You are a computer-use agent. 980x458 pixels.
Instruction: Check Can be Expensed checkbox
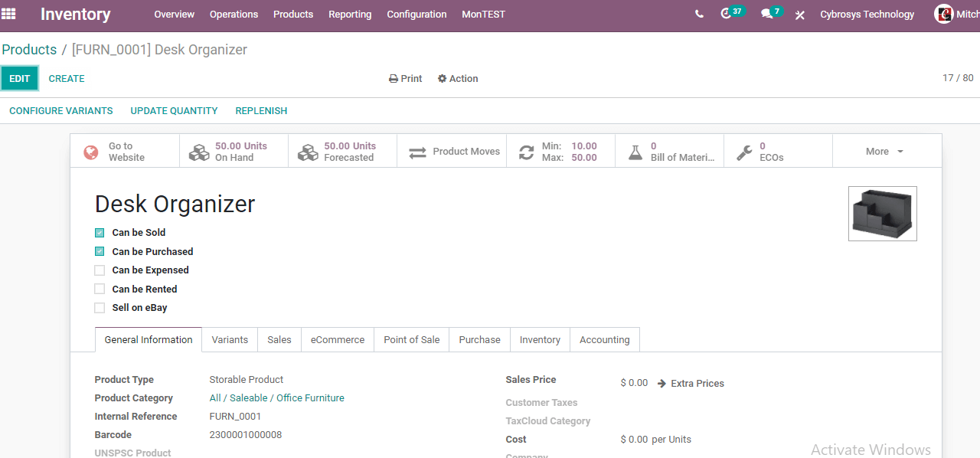(x=100, y=270)
